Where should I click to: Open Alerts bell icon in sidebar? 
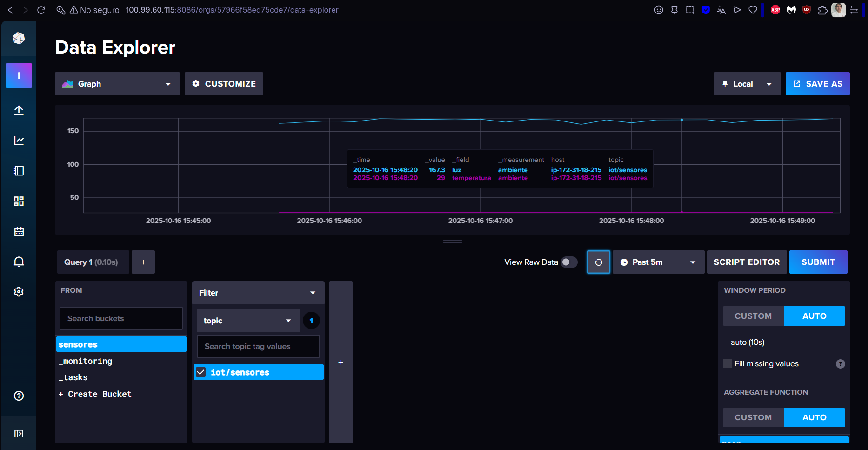19,262
